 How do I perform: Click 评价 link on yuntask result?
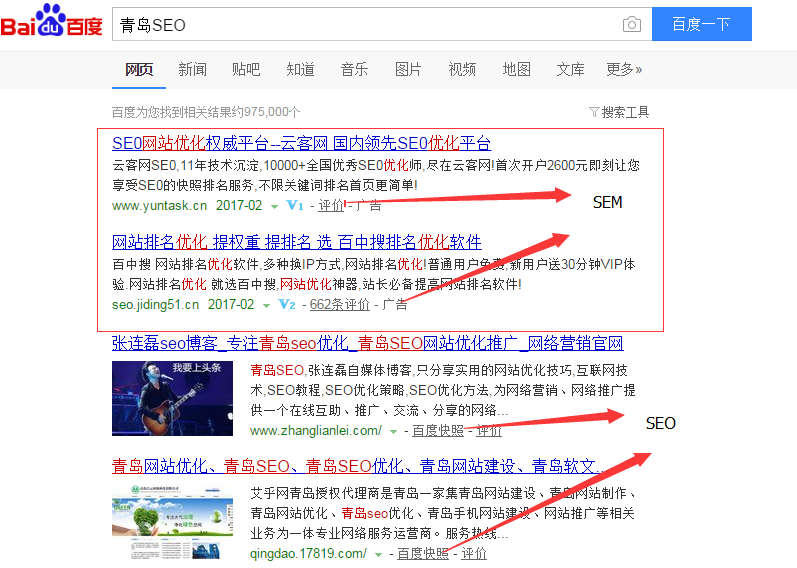331,205
